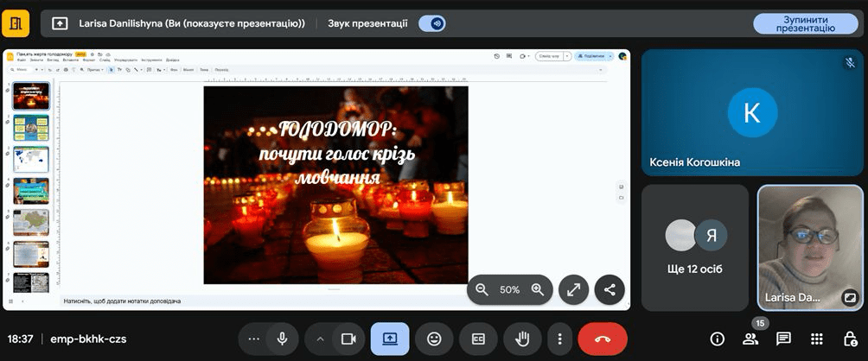Turn on closed captions
Image resolution: width=868 pixels, height=361 pixels.
click(x=478, y=339)
